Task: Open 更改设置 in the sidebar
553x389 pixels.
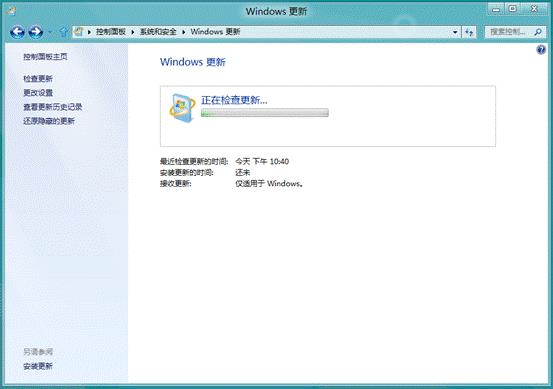Action: (38, 93)
